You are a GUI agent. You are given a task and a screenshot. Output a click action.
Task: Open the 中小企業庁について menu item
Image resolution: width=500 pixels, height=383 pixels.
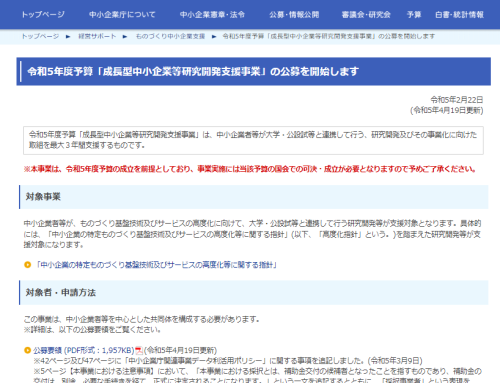pyautogui.click(x=122, y=15)
